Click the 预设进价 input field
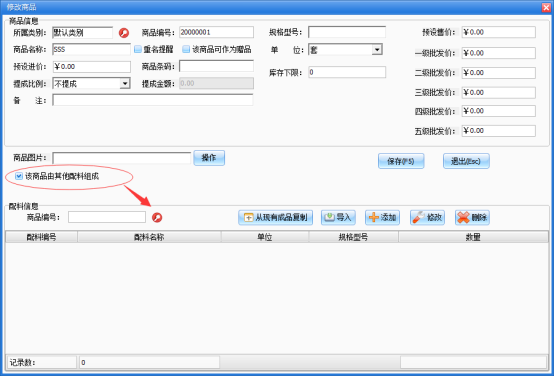 click(x=92, y=66)
